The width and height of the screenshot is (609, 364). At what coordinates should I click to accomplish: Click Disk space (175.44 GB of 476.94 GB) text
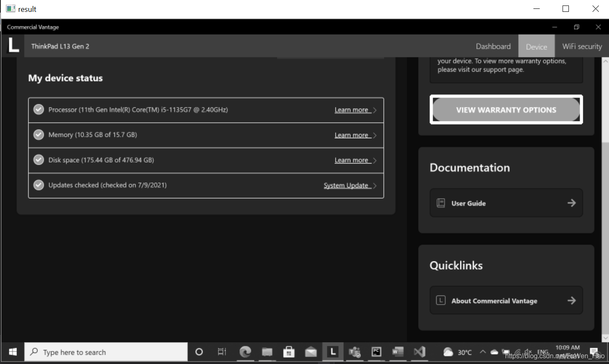click(101, 160)
